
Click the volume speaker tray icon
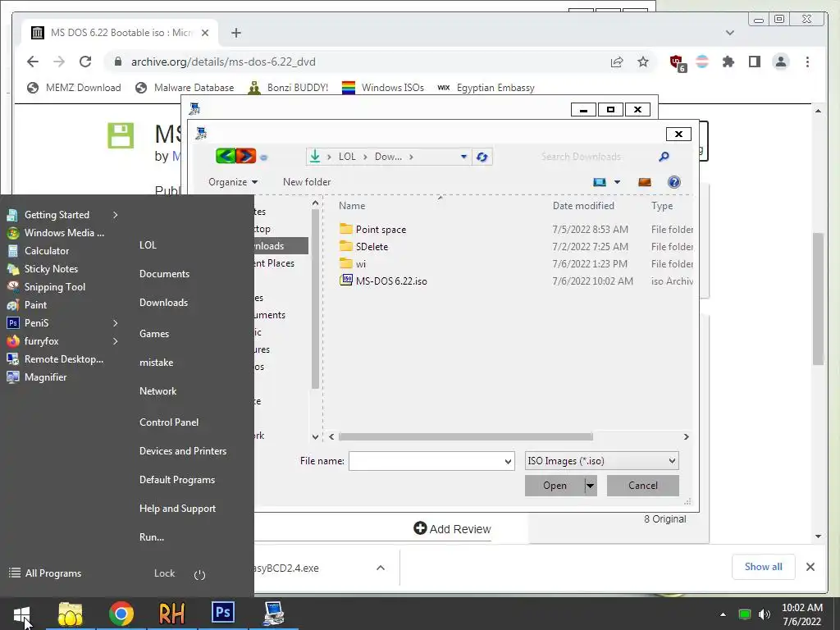pyautogui.click(x=764, y=614)
